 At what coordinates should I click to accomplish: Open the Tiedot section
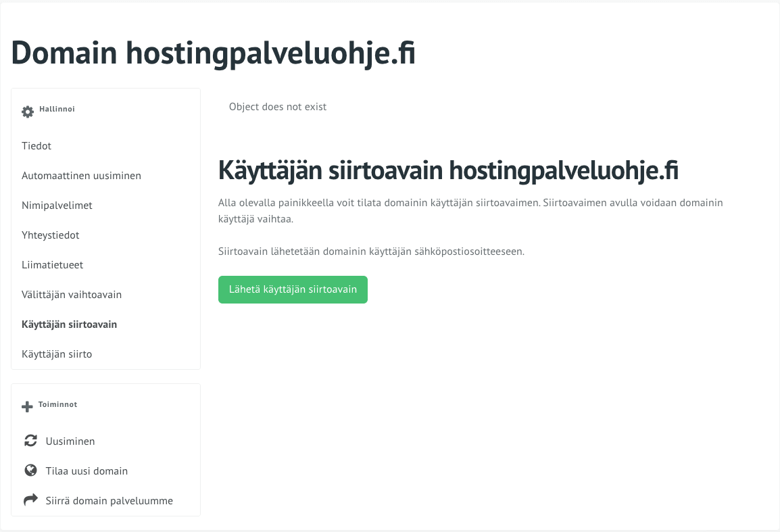tap(36, 146)
